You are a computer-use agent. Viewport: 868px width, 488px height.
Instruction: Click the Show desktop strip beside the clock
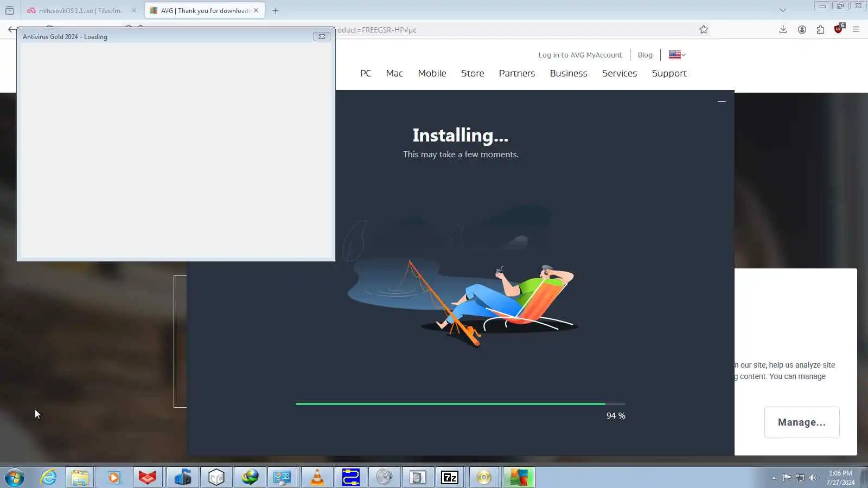pos(864,477)
